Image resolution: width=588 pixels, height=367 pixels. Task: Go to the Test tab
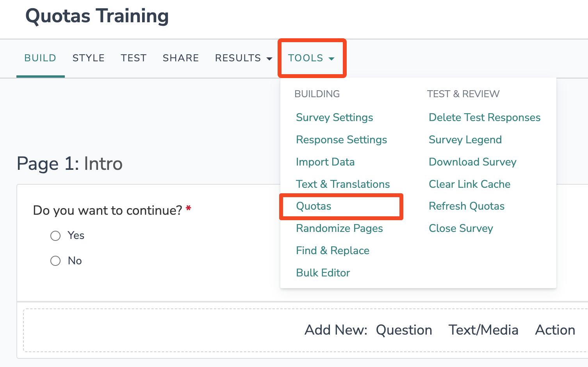click(x=134, y=58)
